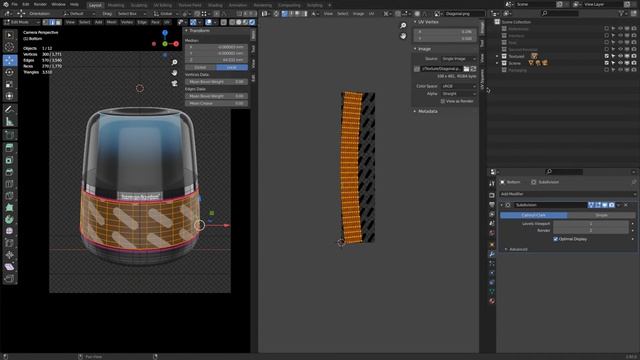This screenshot has width=640, height=360.
Task: Toggle Subdivision modifier render display
Action: coord(611,205)
